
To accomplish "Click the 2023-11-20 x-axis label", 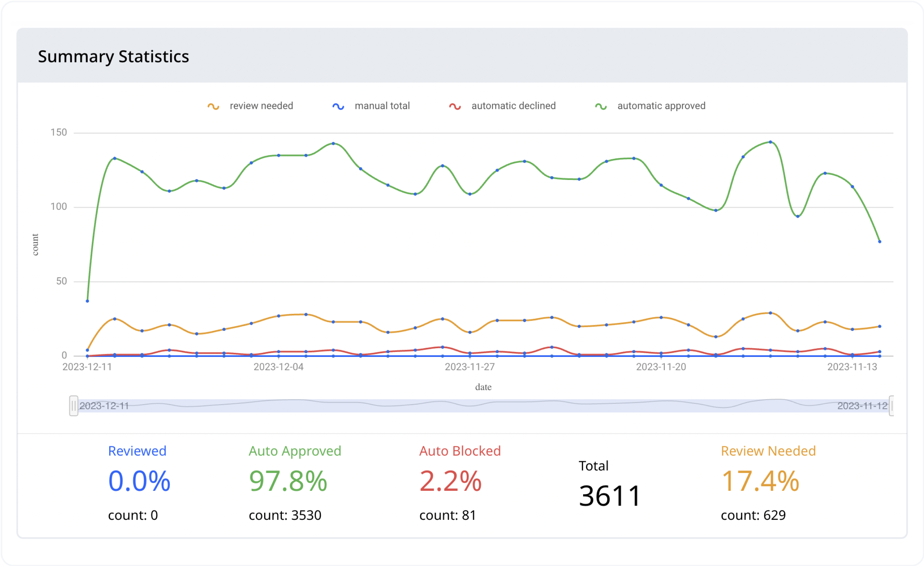I will click(x=661, y=367).
